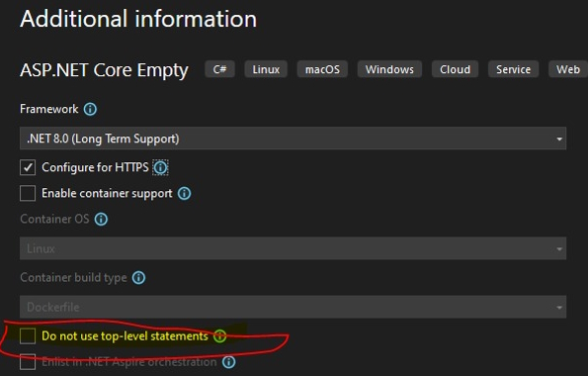Click the Container OS label
The width and height of the screenshot is (588, 376).
54,219
